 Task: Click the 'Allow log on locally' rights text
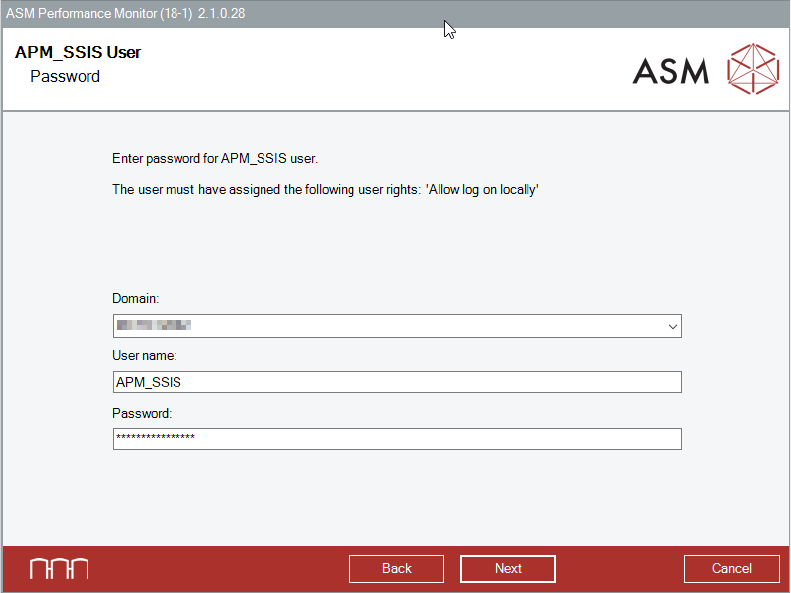pyautogui.click(x=482, y=189)
